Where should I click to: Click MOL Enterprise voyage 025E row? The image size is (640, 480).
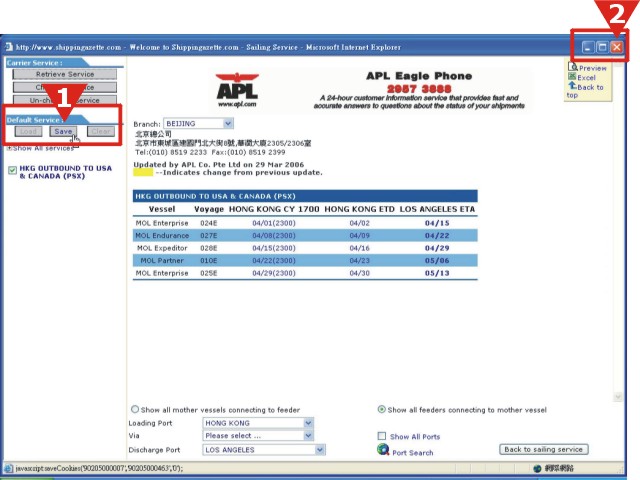coord(305,273)
